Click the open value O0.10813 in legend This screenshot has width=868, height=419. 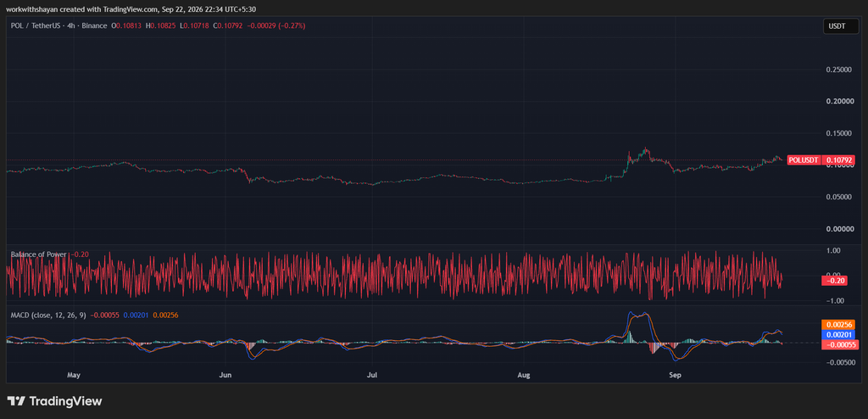click(127, 26)
